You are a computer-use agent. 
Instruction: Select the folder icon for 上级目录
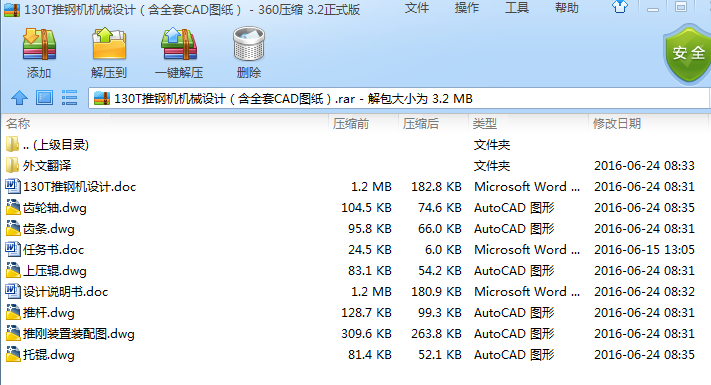point(12,144)
